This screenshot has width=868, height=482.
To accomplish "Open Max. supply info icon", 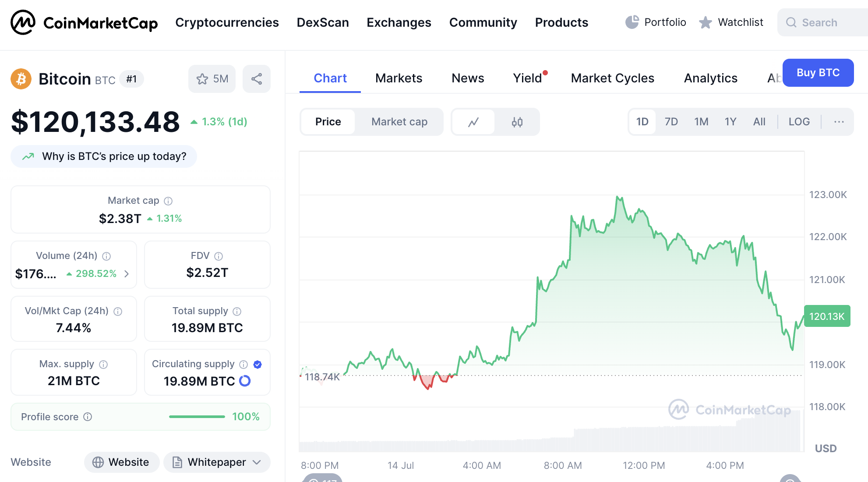I will point(103,364).
